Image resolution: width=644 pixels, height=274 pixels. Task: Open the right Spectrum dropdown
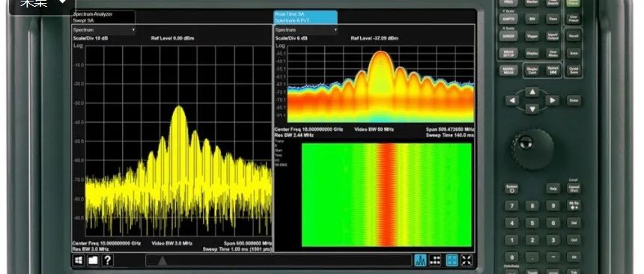306,30
